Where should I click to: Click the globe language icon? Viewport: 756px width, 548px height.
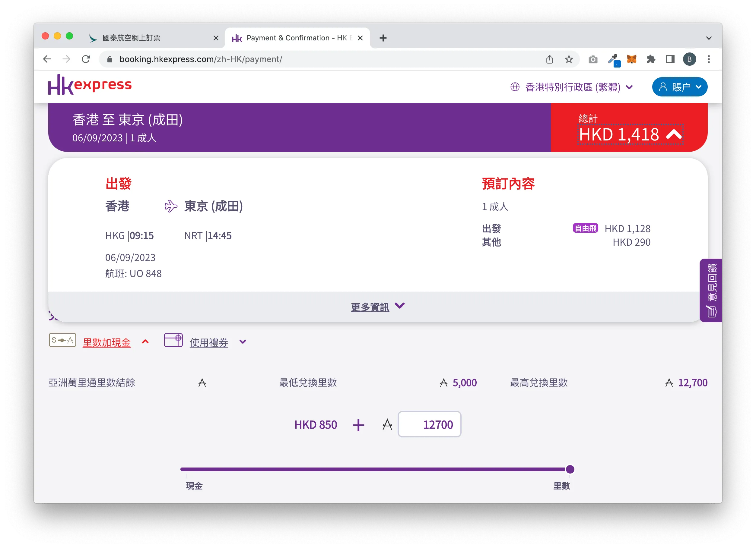click(515, 87)
